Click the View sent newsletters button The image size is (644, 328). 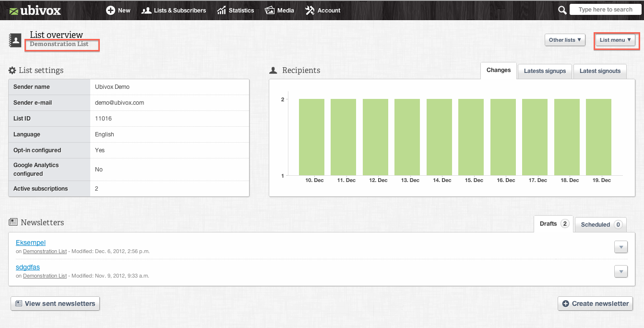click(x=55, y=304)
